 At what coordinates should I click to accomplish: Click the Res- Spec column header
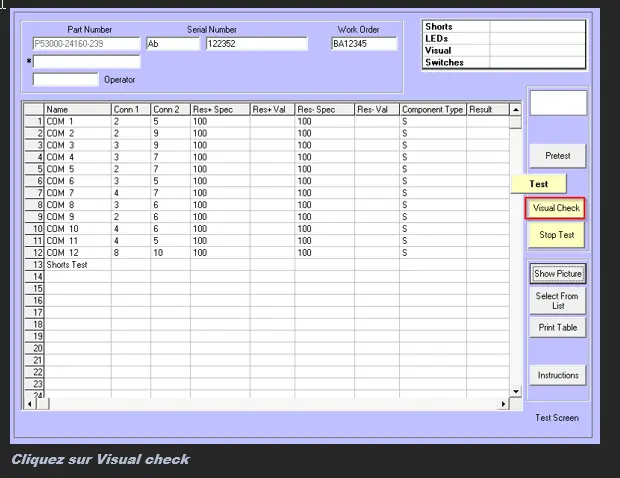[x=325, y=110]
